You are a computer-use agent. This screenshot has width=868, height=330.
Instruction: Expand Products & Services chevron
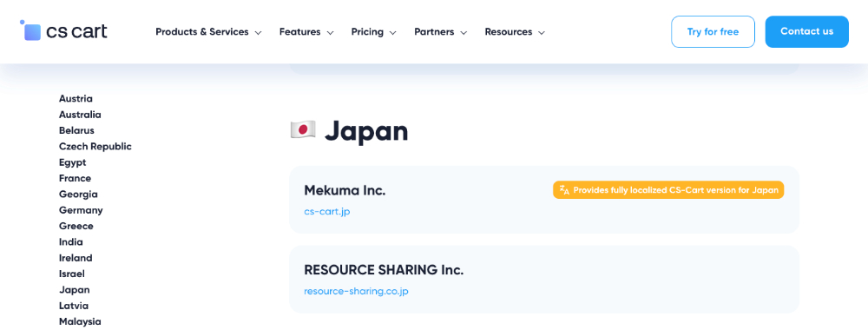[x=258, y=33]
